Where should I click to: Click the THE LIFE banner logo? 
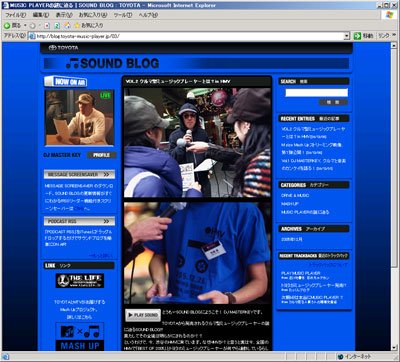[80, 281]
